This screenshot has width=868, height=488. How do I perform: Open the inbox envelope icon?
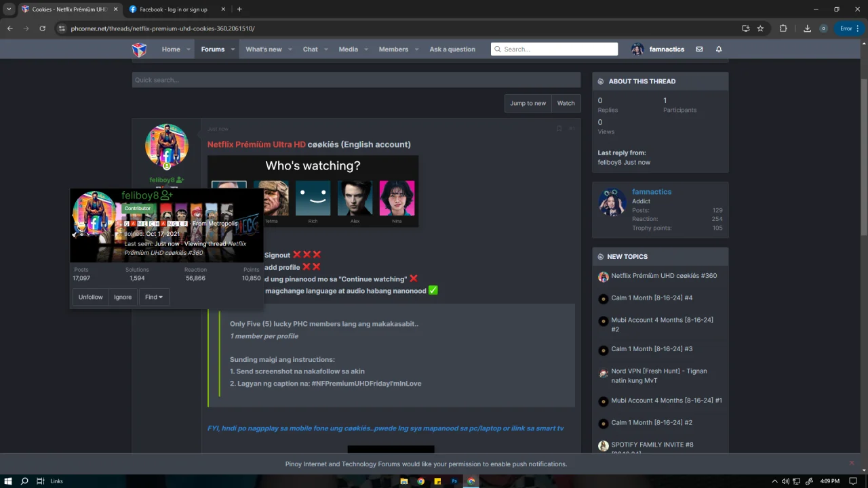point(699,49)
